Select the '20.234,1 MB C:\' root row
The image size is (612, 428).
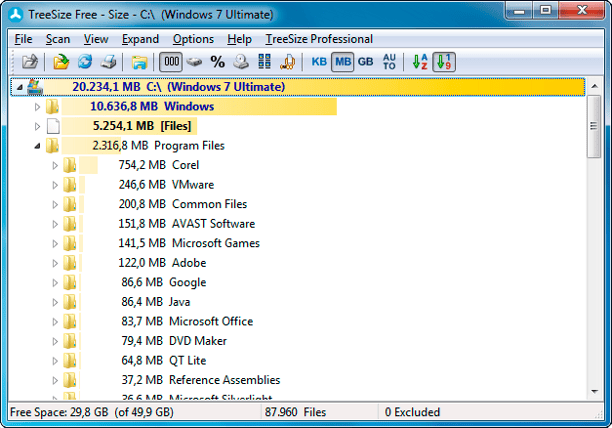(x=298, y=87)
